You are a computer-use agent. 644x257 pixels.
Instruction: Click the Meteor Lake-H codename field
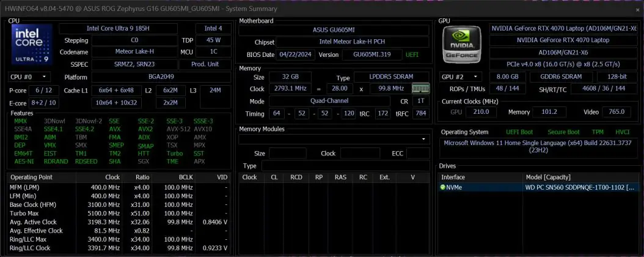(134, 52)
